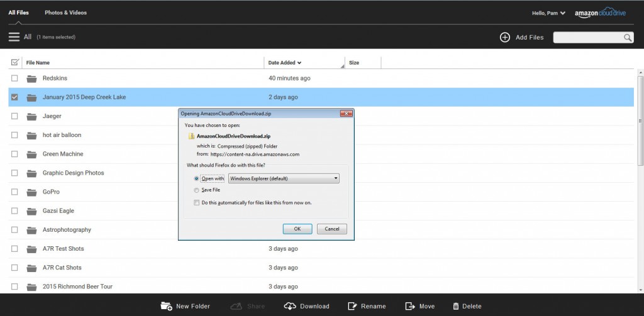The image size is (644, 316).
Task: Click the Add Files plus icon
Action: (505, 37)
